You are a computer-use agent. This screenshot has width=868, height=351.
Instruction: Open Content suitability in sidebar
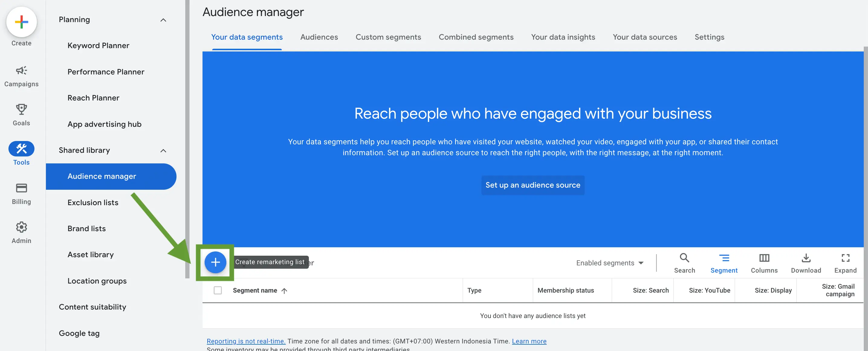[x=92, y=307]
